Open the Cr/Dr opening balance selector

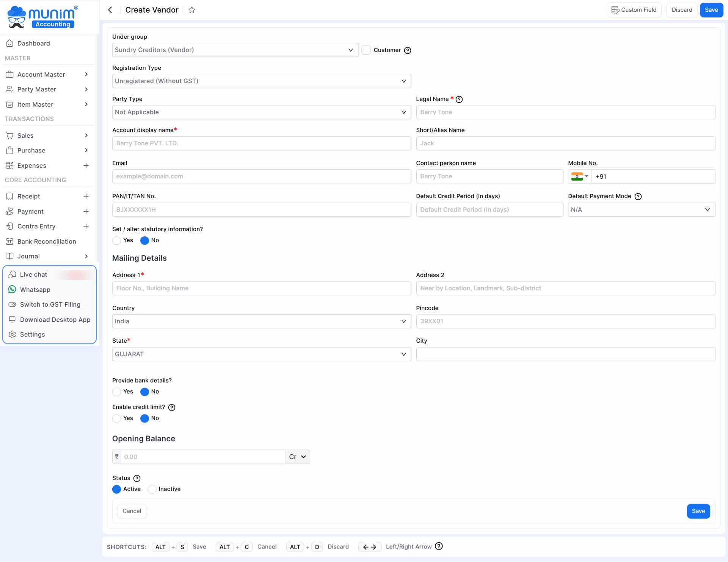tap(298, 457)
